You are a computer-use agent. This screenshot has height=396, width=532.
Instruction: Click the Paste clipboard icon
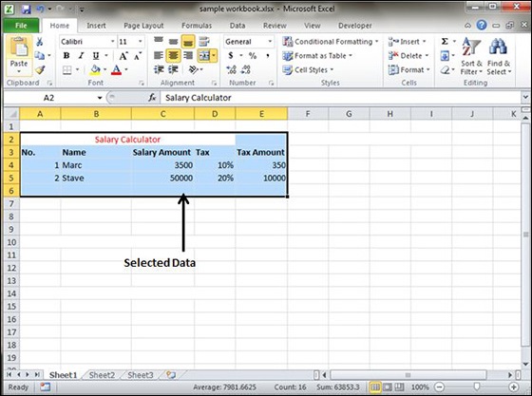tap(19, 47)
